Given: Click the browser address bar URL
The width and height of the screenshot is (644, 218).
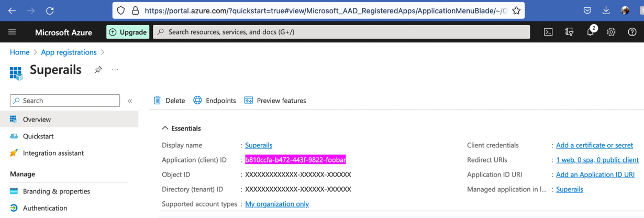Looking at the screenshot, I should tap(326, 10).
